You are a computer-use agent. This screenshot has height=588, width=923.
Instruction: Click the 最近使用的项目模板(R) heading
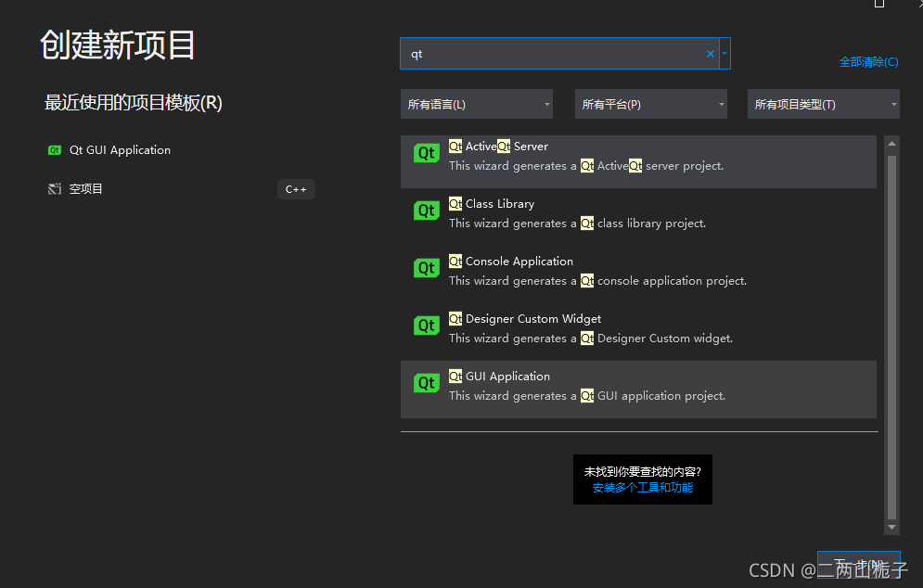(133, 103)
